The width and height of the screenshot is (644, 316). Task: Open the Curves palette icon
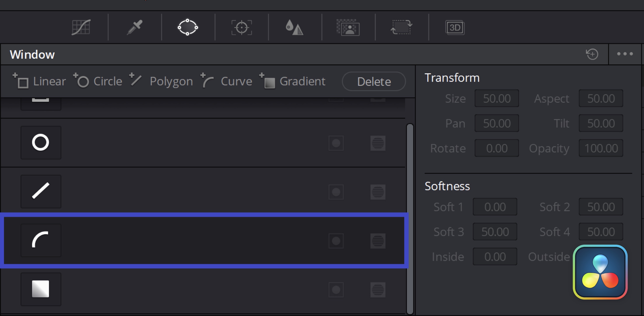coord(81,27)
